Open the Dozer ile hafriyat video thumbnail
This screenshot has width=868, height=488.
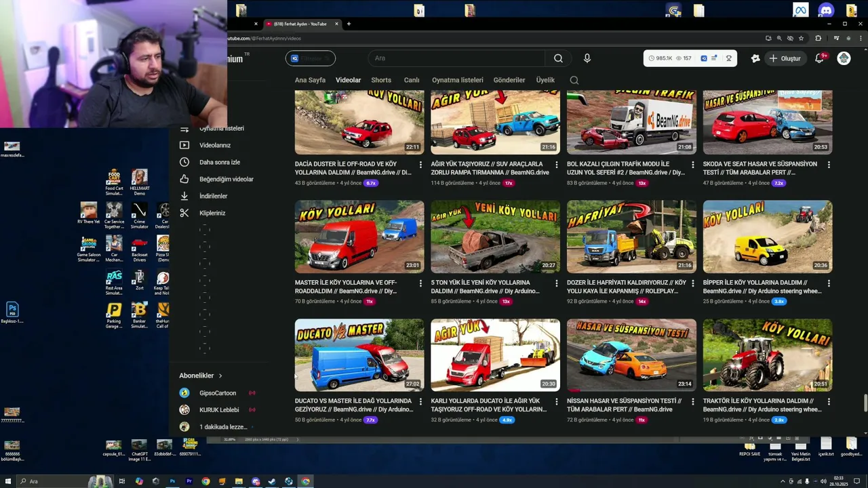tap(631, 237)
